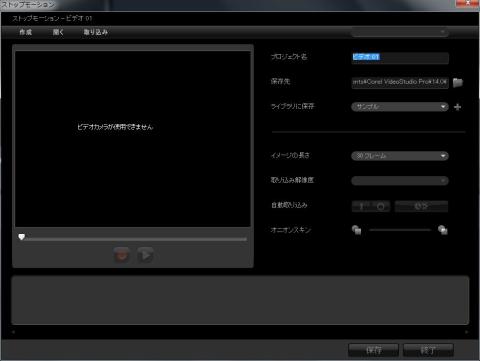The width and height of the screenshot is (480, 361).
Task: Open the 取り込み (Import) tab
Action: pyautogui.click(x=96, y=32)
